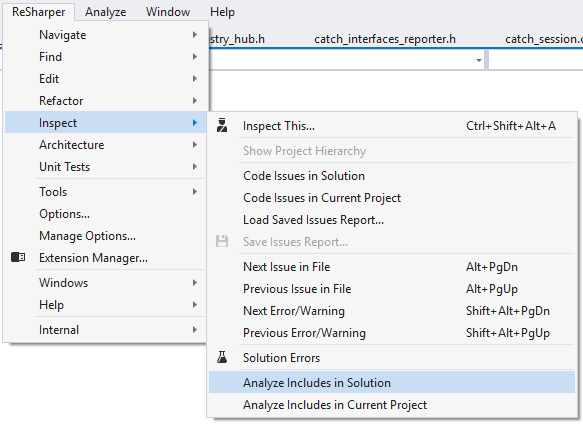This screenshot has width=583, height=424.
Task: Select the Inspect menu item
Action: [x=105, y=123]
